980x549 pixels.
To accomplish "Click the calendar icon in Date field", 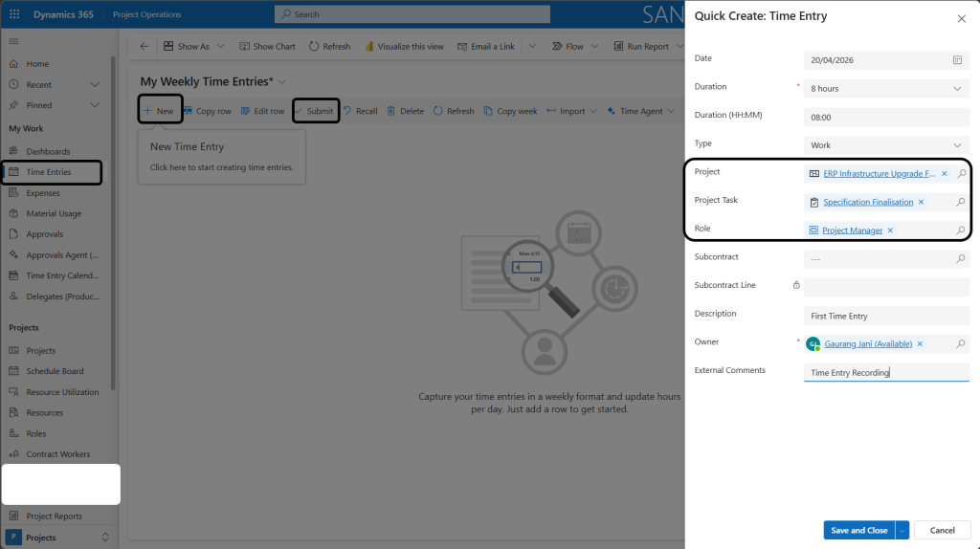I will (957, 60).
